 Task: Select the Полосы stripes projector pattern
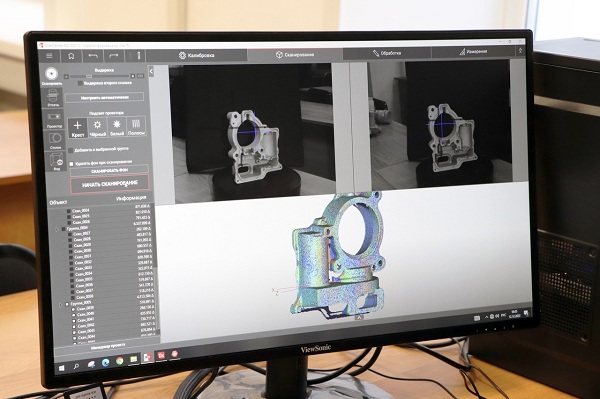click(136, 127)
